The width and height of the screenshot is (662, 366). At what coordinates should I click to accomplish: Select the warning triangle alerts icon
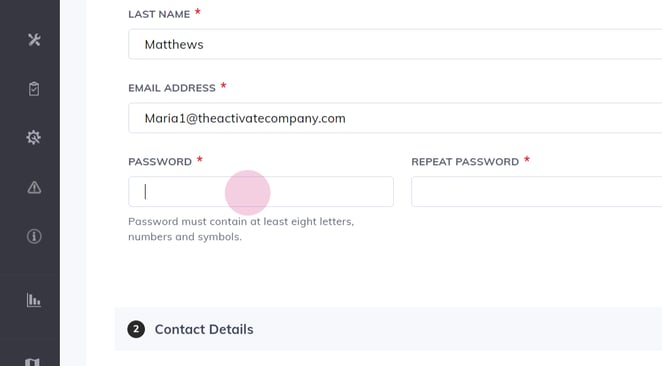click(x=34, y=187)
